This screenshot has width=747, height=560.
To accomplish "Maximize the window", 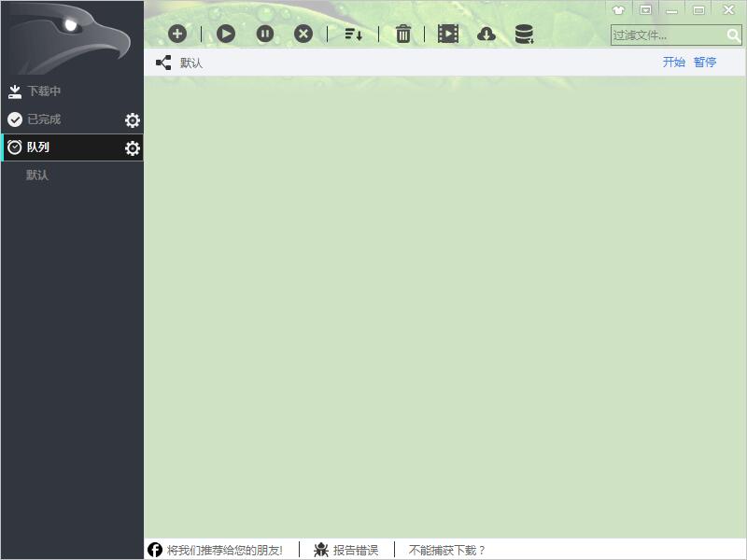I will (698, 10).
